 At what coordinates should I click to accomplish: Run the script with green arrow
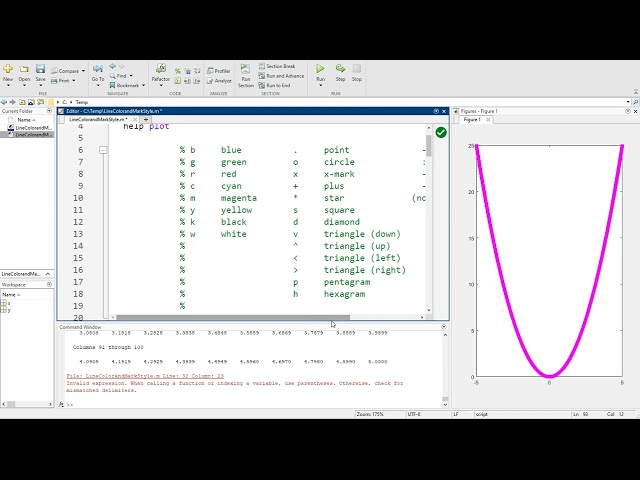[320, 69]
